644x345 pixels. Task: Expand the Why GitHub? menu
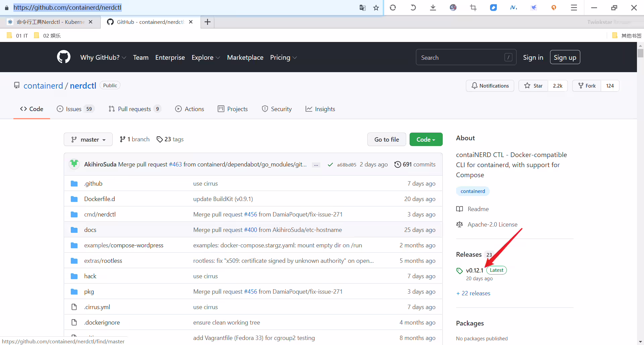pos(103,57)
